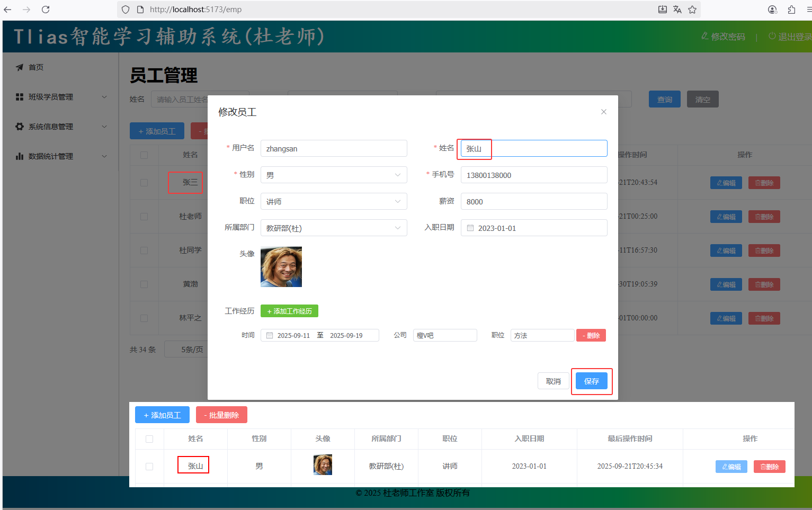Click the browser account profile icon
This screenshot has width=812, height=510.
point(772,10)
